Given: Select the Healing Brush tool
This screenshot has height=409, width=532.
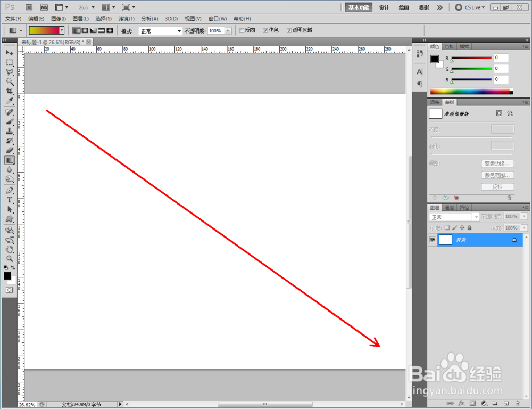Looking at the screenshot, I should pos(10,112).
